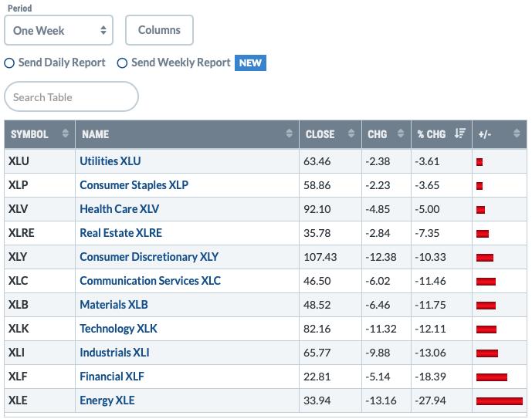Click the Search Table input field
Screen dimensions: 532x419
(x=71, y=96)
